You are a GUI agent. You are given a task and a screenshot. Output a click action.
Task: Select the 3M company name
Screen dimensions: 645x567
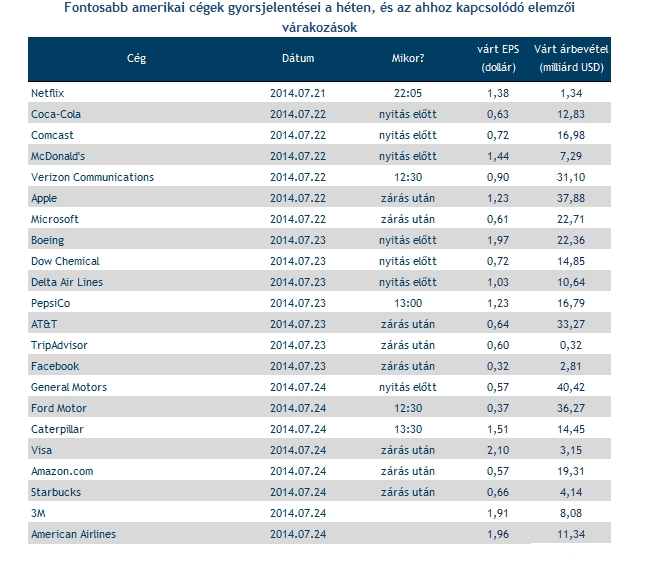pos(38,513)
